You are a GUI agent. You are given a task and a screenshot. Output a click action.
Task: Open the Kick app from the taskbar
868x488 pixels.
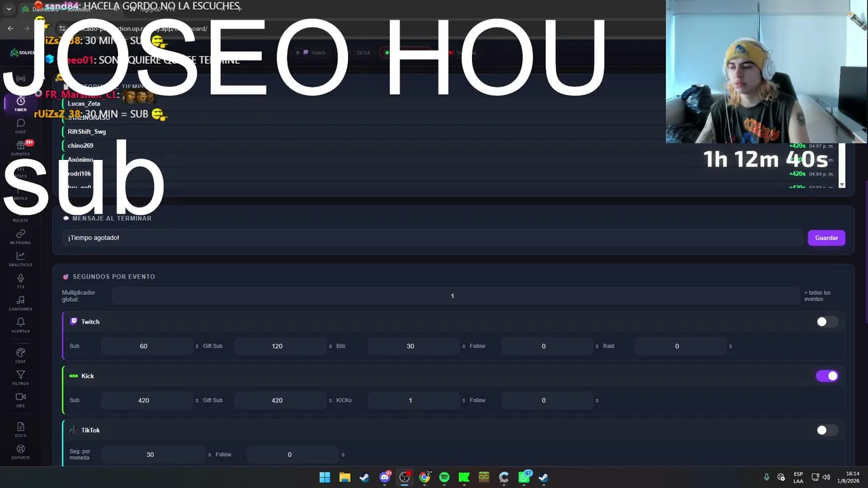coord(464,477)
